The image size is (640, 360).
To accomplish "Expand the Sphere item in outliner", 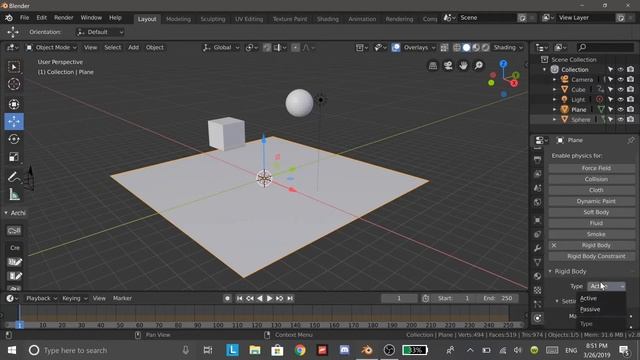I will tap(554, 120).
